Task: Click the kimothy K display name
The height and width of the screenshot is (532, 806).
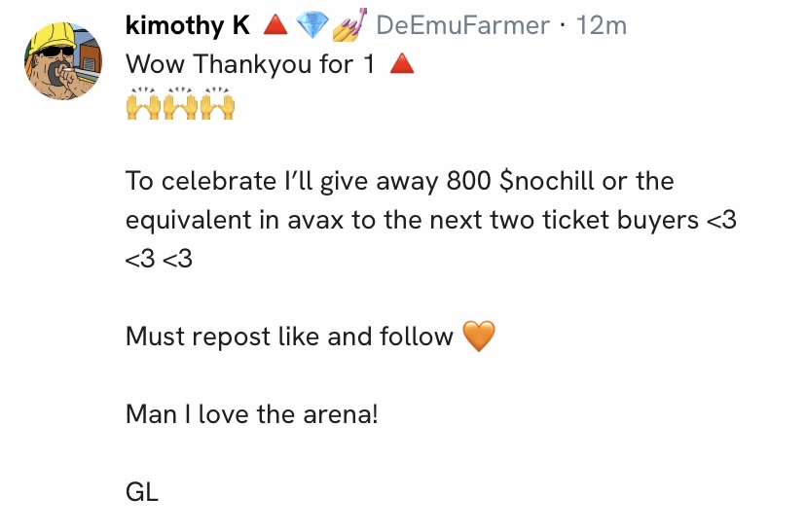Action: click(187, 26)
